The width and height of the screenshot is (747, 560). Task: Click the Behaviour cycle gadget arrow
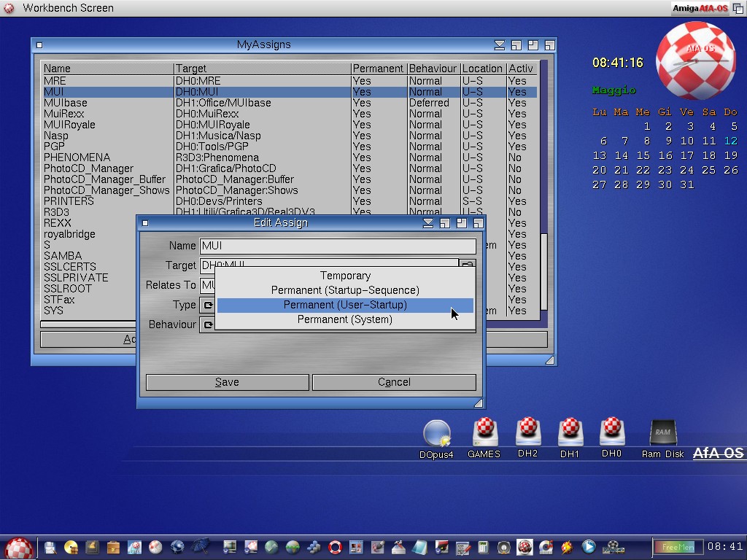(x=207, y=324)
